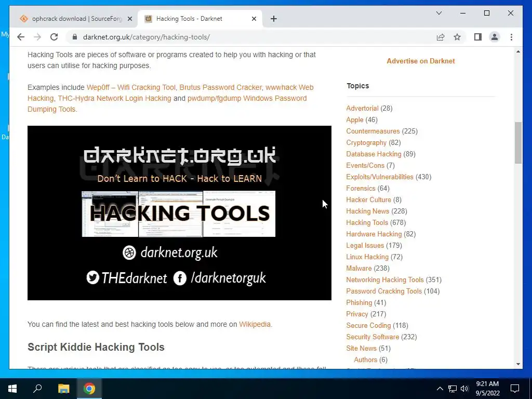Open the browser side panel

pos(478,37)
